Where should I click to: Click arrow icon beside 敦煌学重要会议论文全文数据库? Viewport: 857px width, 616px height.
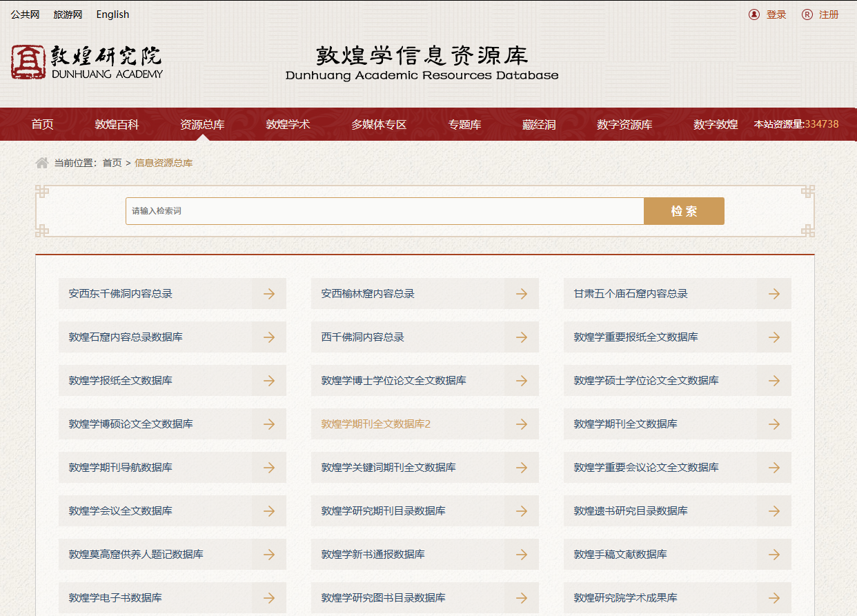tap(774, 468)
